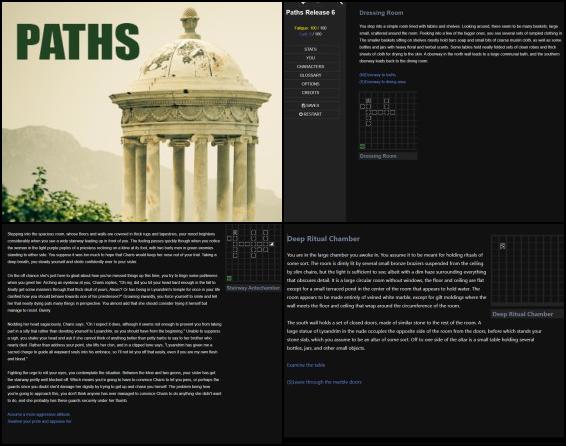Image resolution: width=566 pixels, height=446 pixels.
Task: Follow the doorway to baths link
Action: 378,75
